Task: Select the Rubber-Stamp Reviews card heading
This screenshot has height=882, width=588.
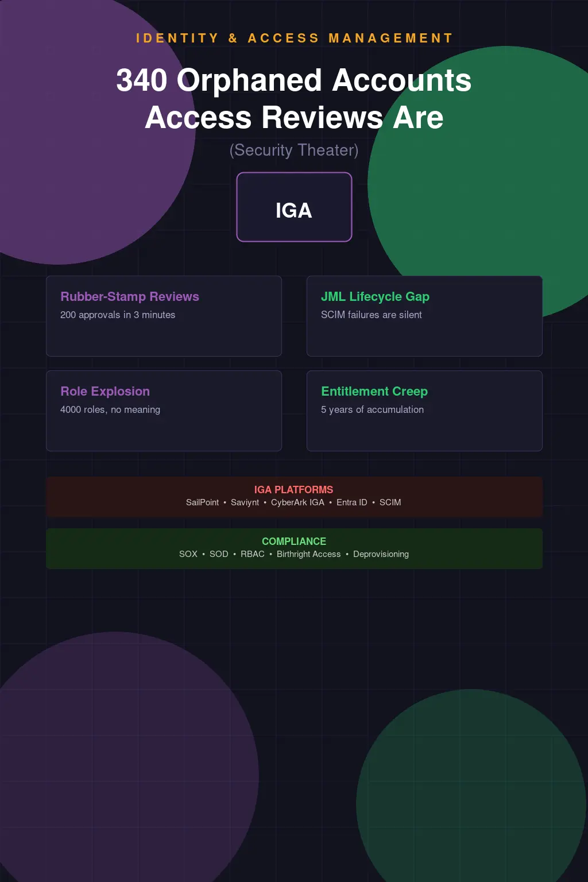Action: point(130,296)
